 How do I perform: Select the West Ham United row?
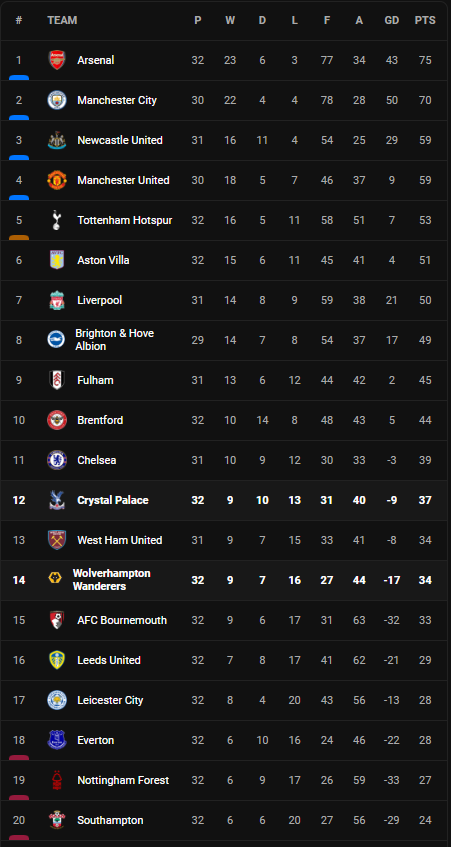tap(225, 540)
